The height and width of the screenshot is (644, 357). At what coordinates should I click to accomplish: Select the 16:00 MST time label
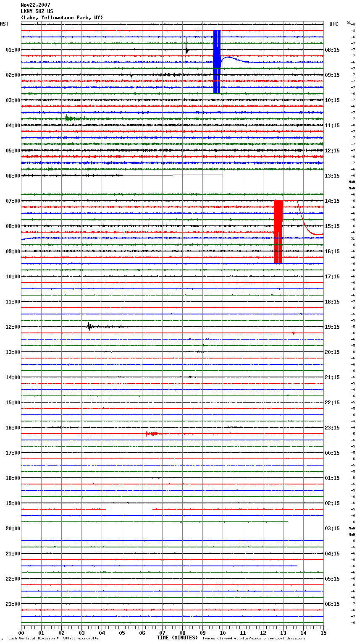tap(13, 428)
